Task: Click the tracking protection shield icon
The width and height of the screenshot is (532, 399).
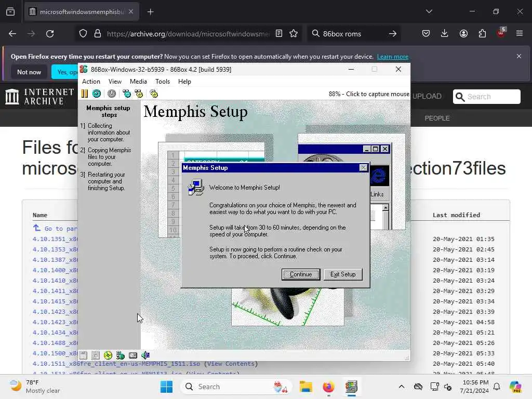Action: click(83, 34)
